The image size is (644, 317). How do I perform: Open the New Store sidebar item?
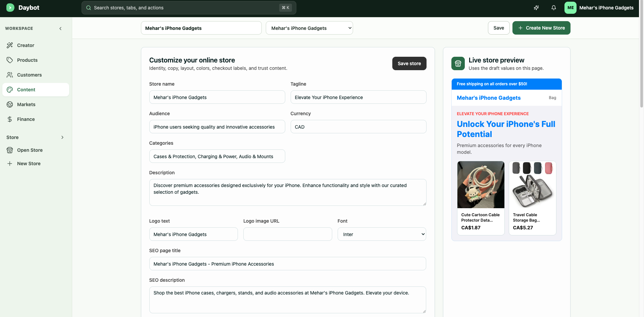(36, 164)
